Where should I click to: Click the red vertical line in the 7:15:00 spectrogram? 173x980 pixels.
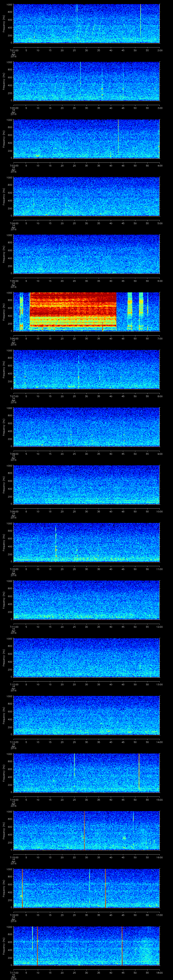click(x=84, y=831)
